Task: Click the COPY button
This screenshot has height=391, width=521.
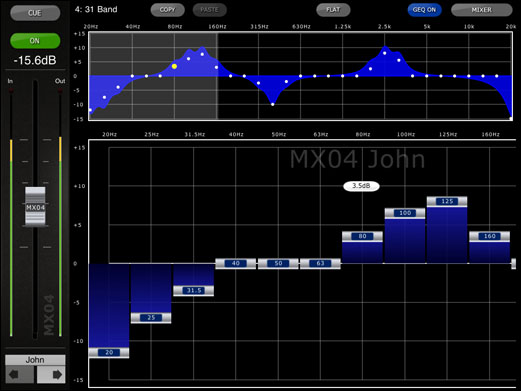Action: (x=167, y=10)
